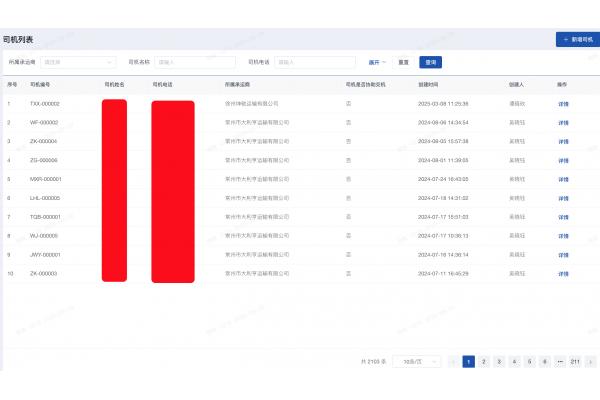This screenshot has height=400, width=600.
Task: Click the 查询 search button
Action: (x=430, y=62)
